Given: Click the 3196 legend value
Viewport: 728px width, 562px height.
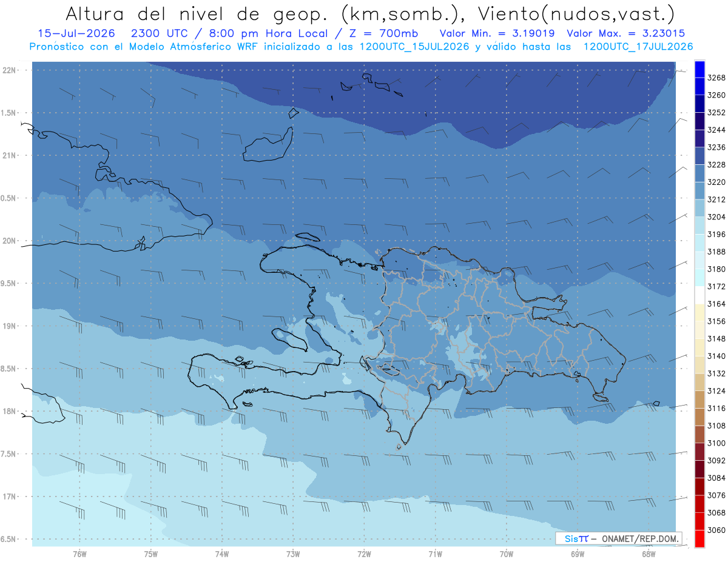Looking at the screenshot, I should (x=716, y=234).
